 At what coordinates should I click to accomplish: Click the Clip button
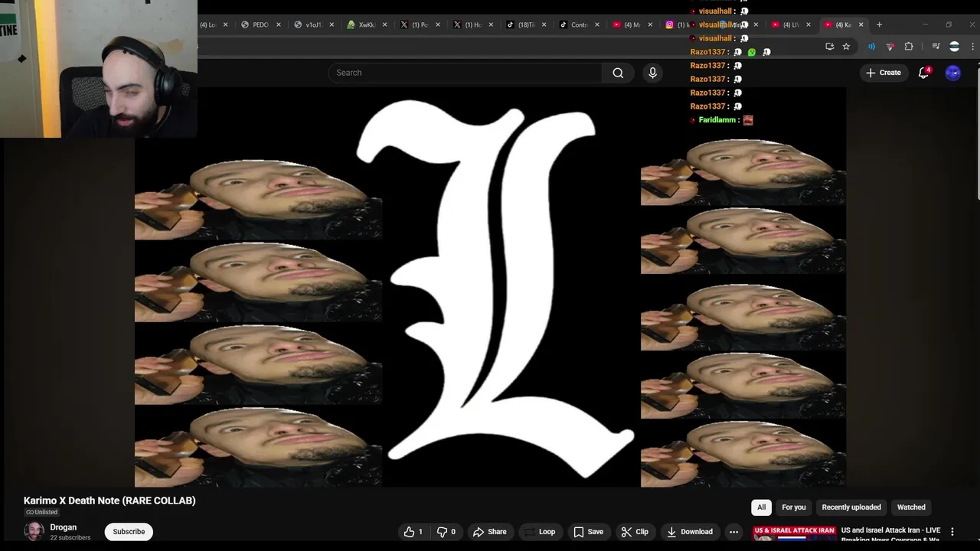click(x=635, y=532)
